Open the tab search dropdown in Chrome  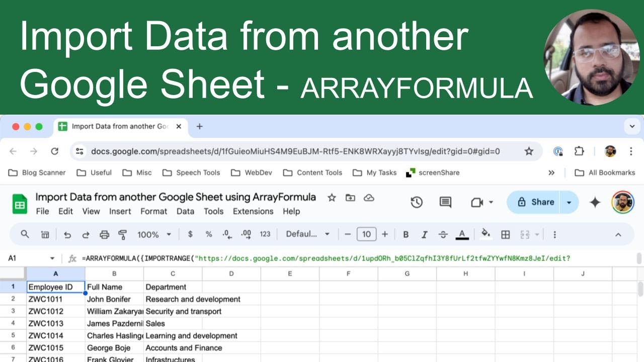(x=631, y=126)
